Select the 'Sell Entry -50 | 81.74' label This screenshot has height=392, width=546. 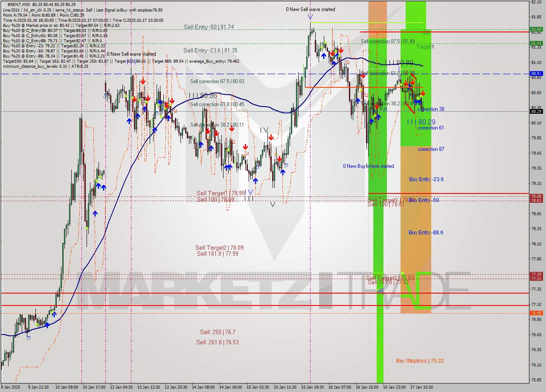(209, 27)
